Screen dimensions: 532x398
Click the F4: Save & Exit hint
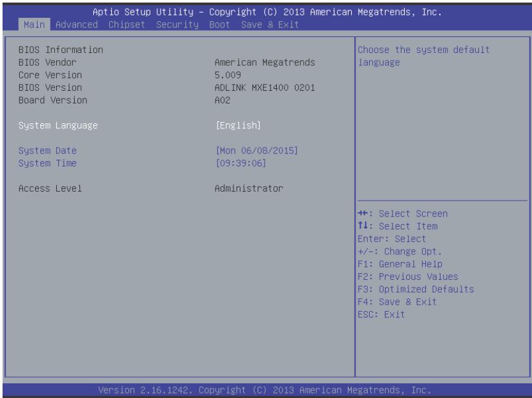coord(397,302)
